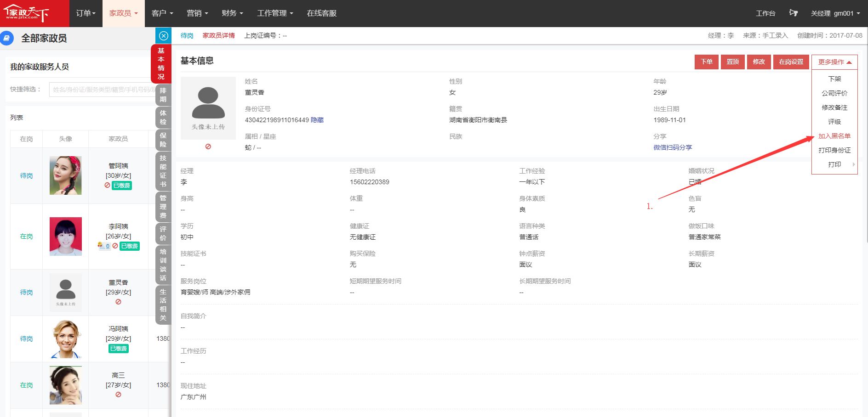Click 李阿姨's photo thumbnail
Image resolution: width=868 pixels, height=417 pixels.
pos(66,237)
